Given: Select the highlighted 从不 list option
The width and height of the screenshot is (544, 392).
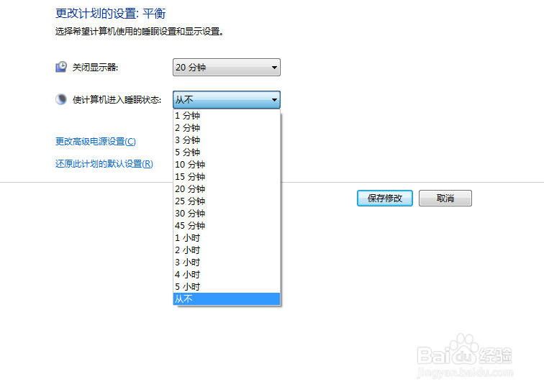Looking at the screenshot, I should [x=227, y=298].
